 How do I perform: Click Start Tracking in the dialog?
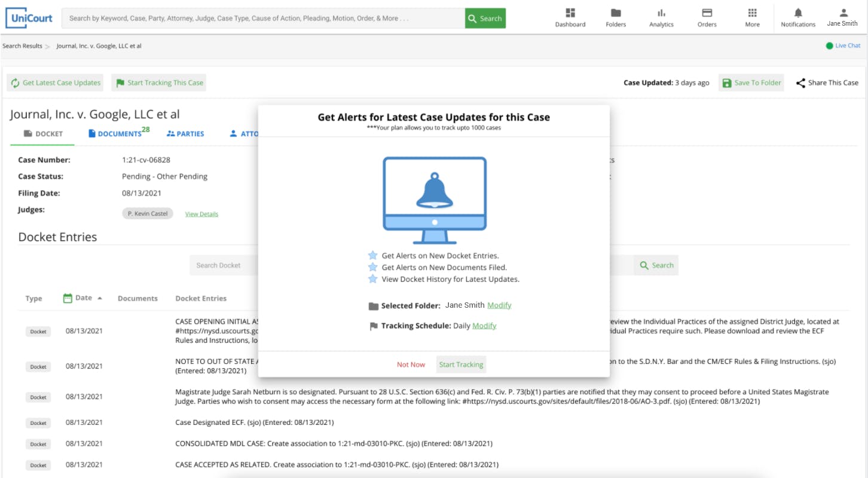coord(461,364)
